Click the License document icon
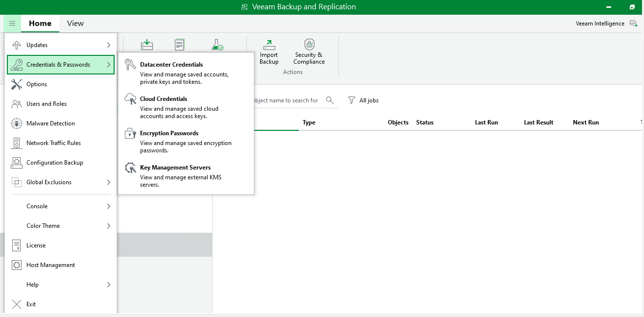The width and height of the screenshot is (644, 317). (17, 245)
